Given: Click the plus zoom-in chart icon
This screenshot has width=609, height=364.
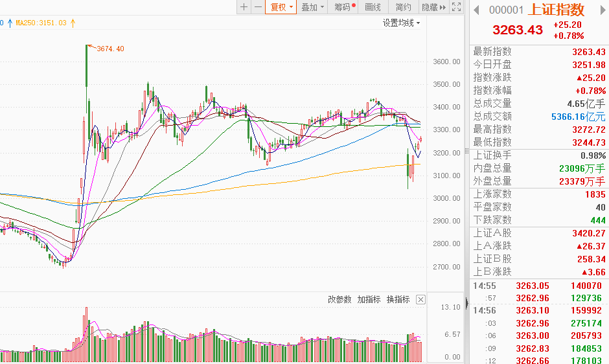Looking at the screenshot, I should tap(244, 7).
